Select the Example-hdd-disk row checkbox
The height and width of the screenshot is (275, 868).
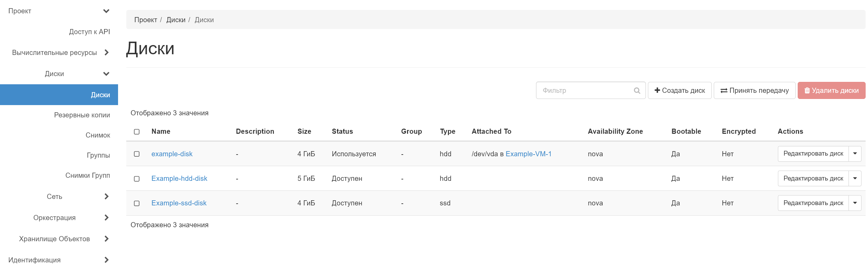[x=137, y=179]
